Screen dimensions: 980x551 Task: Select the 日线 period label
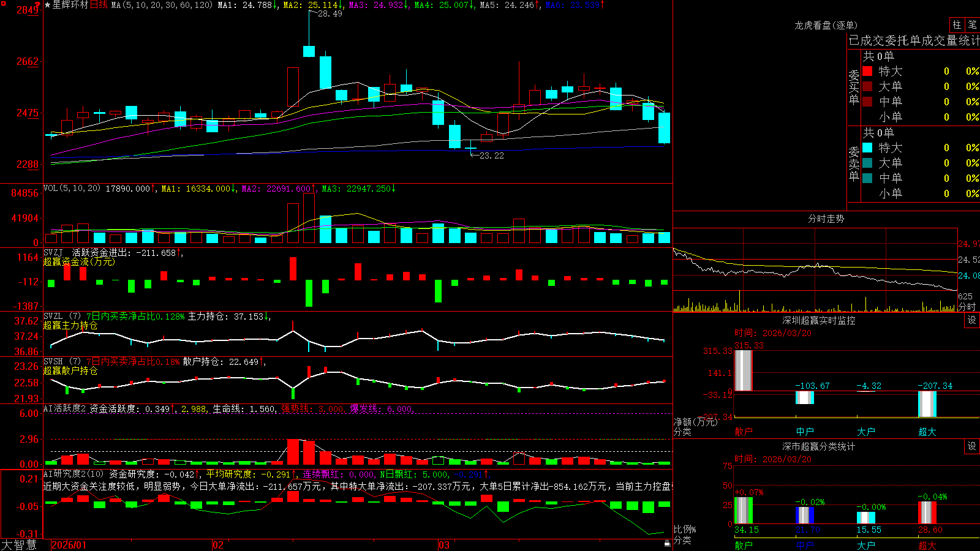coord(99,5)
